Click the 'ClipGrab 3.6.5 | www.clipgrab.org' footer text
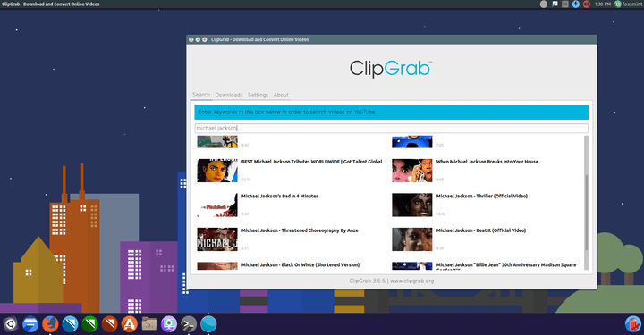 392,281
